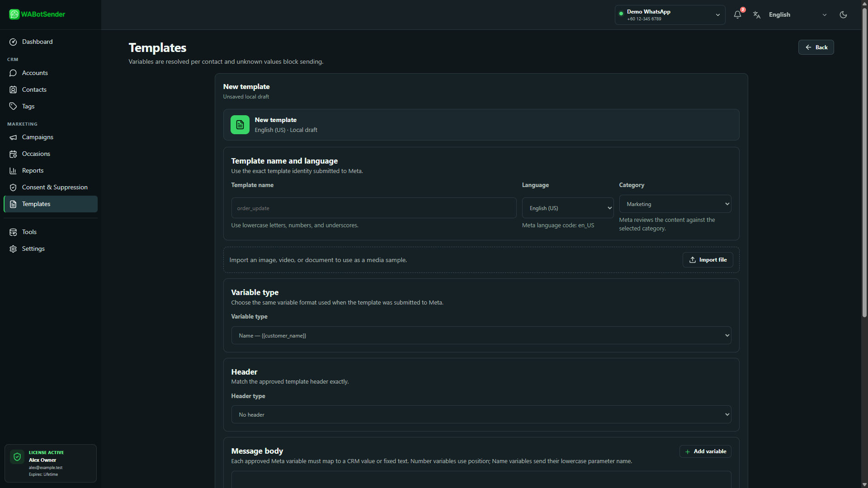The image size is (868, 488).
Task: Click the translate language icon
Action: (x=757, y=15)
